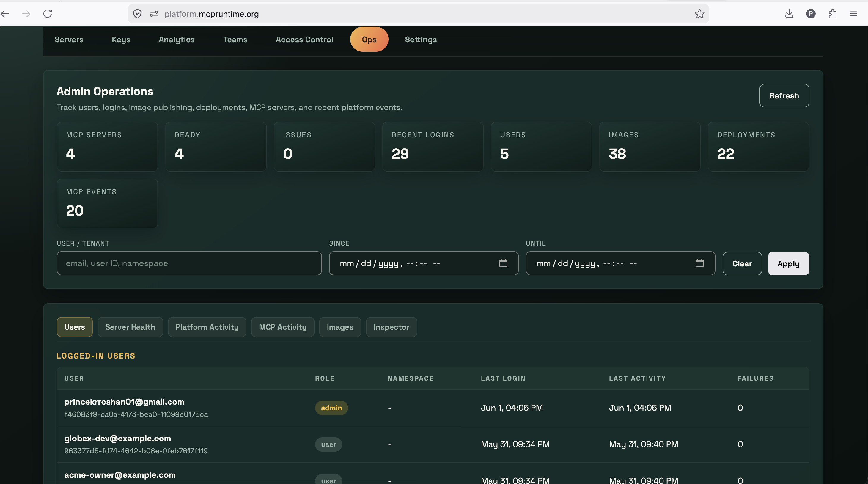Screen dimensions: 868x484
Task: Click the Recent Logins stat card
Action: click(433, 147)
